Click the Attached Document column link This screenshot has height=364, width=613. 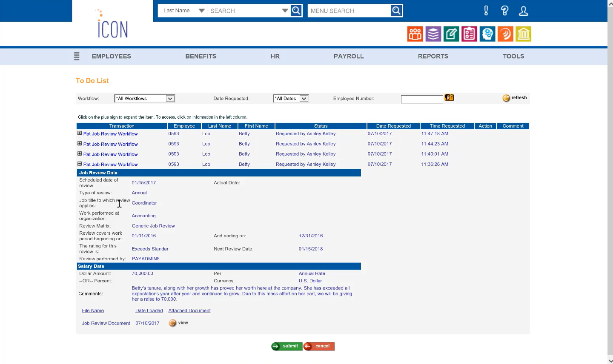[x=189, y=311]
